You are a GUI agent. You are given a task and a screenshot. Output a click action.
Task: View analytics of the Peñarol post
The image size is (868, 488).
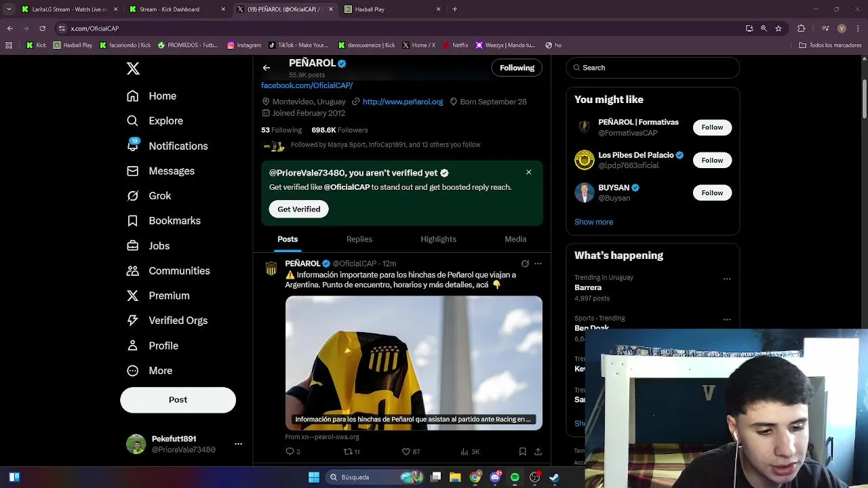tap(470, 451)
